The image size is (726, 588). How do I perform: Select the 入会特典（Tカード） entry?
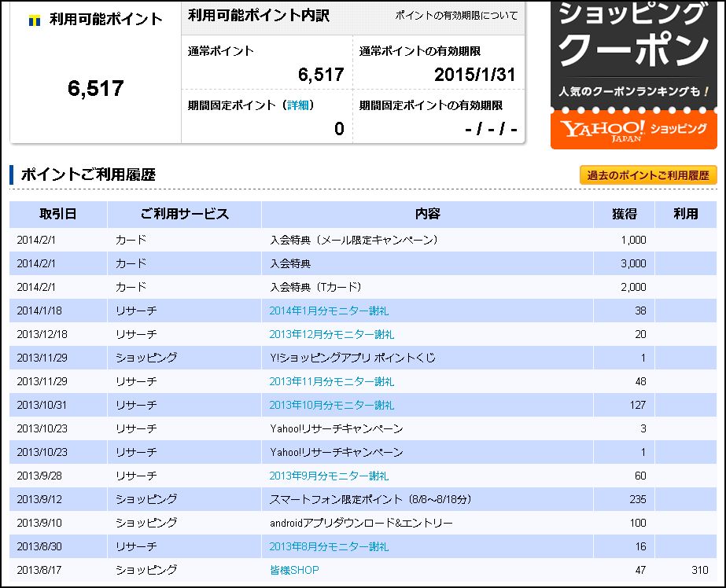tap(315, 287)
